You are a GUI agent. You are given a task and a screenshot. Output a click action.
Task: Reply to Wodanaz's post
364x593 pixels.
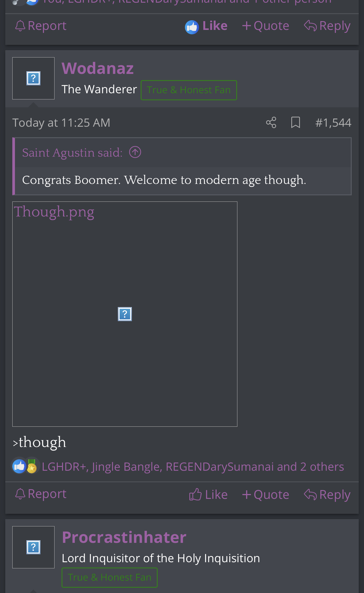pyautogui.click(x=327, y=495)
